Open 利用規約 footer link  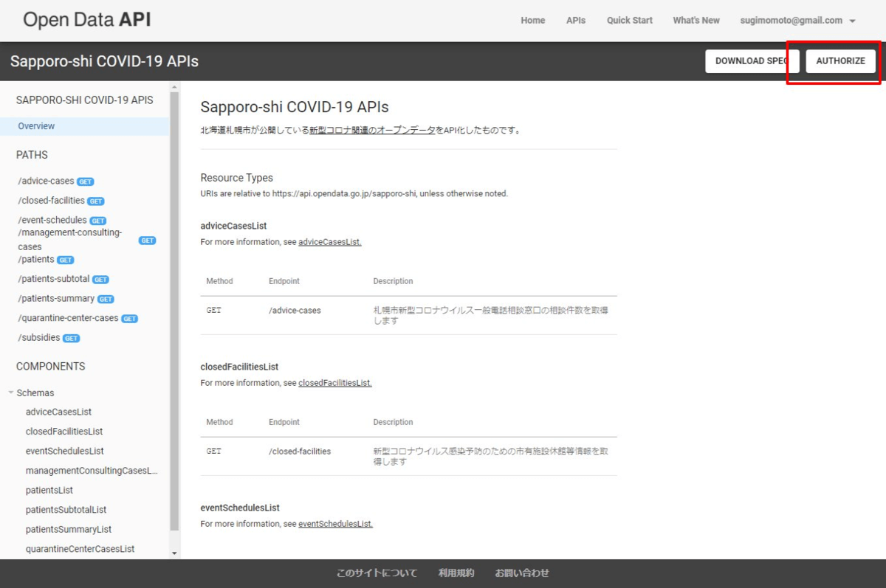pos(456,573)
